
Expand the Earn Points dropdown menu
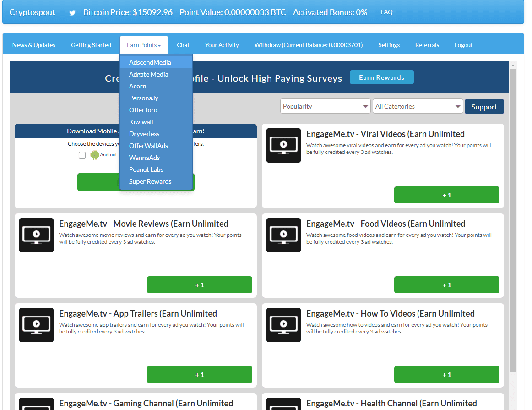(x=144, y=45)
